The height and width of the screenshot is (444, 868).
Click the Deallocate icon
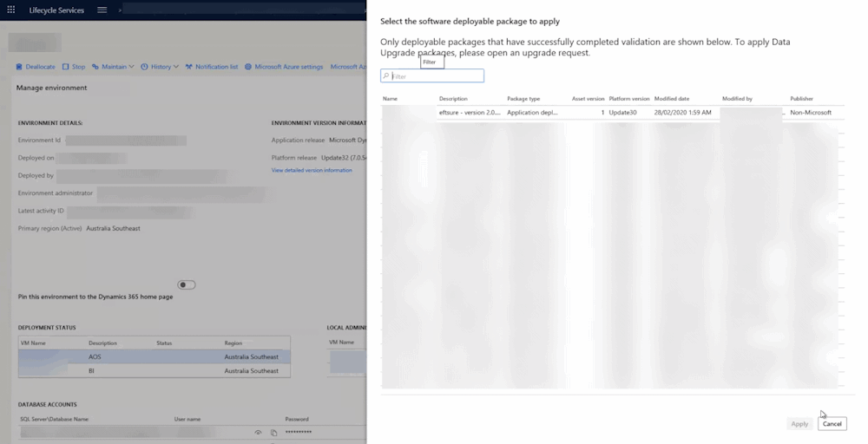[19, 67]
